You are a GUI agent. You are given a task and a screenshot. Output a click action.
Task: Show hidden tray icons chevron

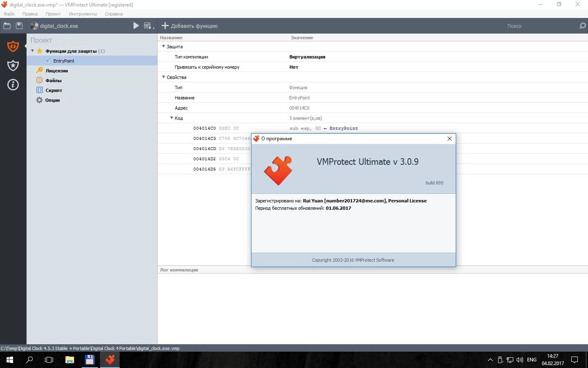point(490,360)
